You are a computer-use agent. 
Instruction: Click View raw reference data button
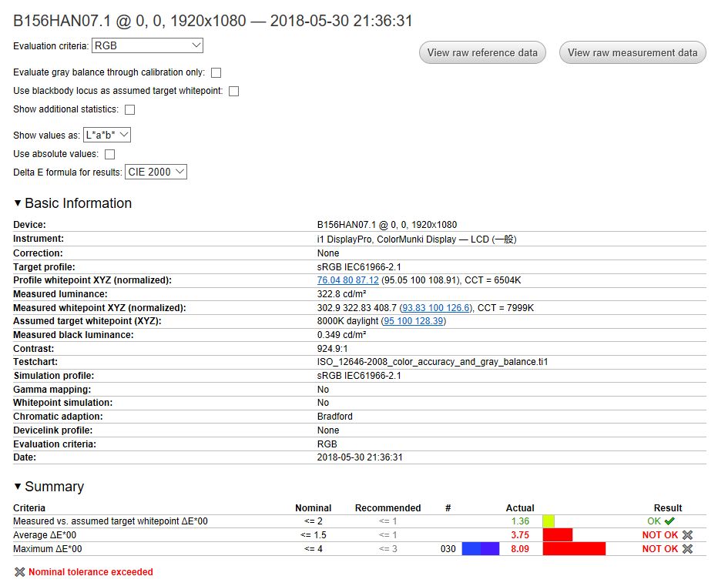pos(482,52)
